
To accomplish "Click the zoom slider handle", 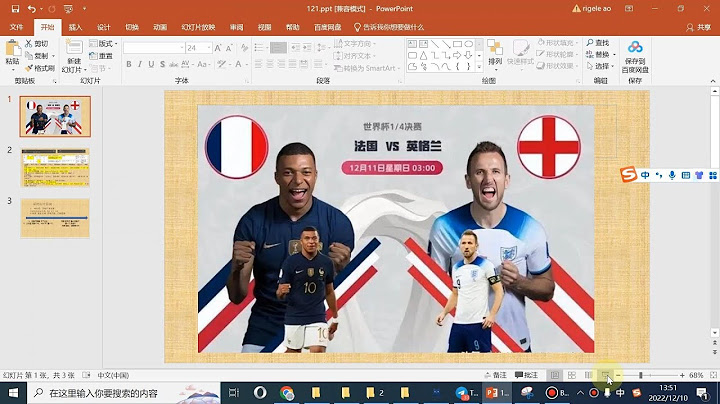I will (x=641, y=375).
